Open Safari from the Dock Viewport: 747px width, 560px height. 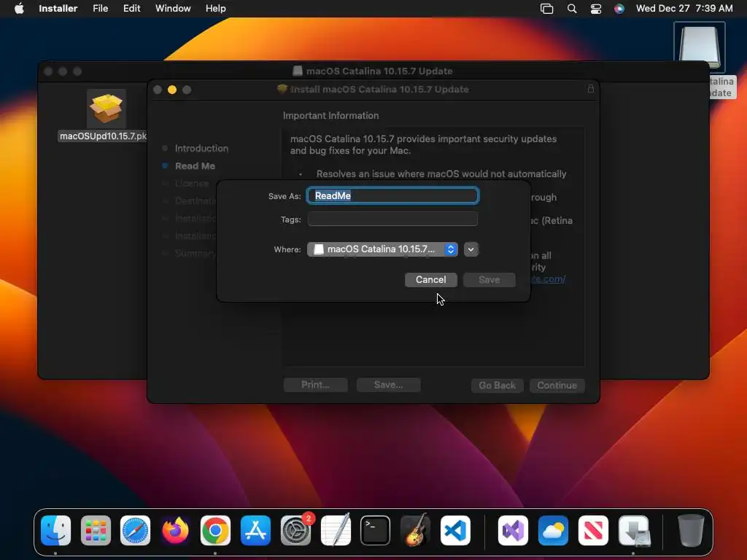(x=135, y=530)
